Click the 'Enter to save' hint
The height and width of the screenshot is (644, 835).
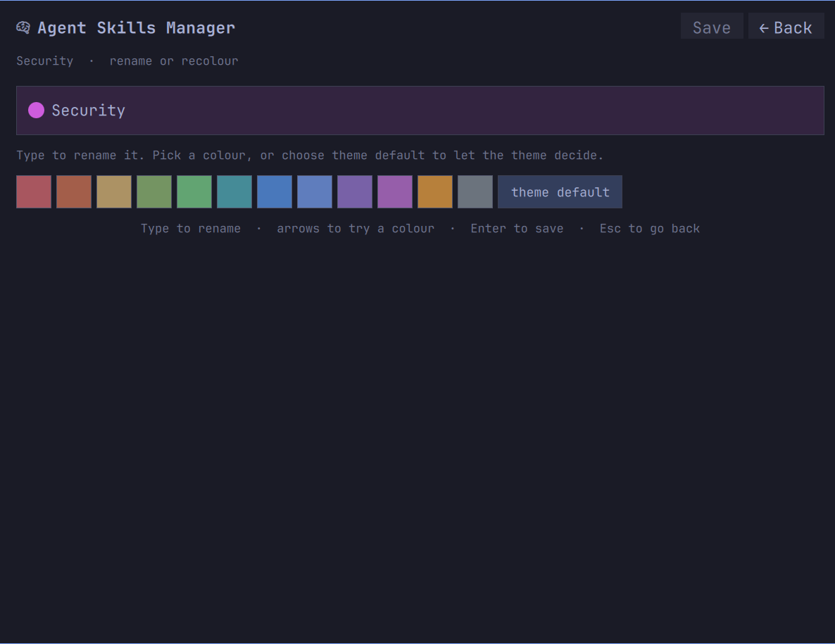point(517,228)
